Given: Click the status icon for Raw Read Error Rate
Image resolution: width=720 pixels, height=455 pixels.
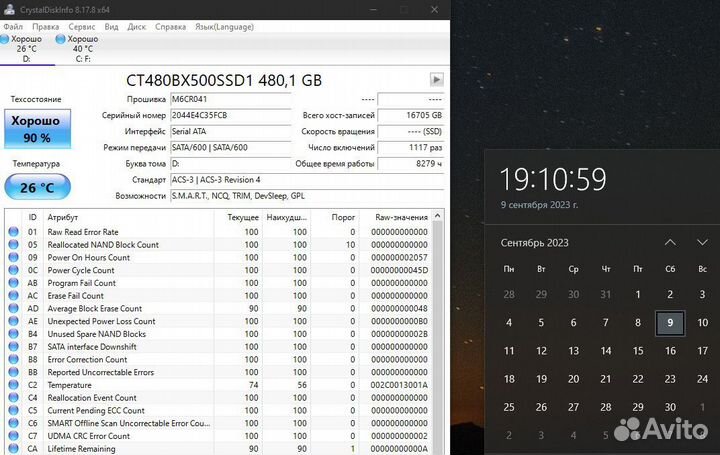Looking at the screenshot, I should pos(13,232).
